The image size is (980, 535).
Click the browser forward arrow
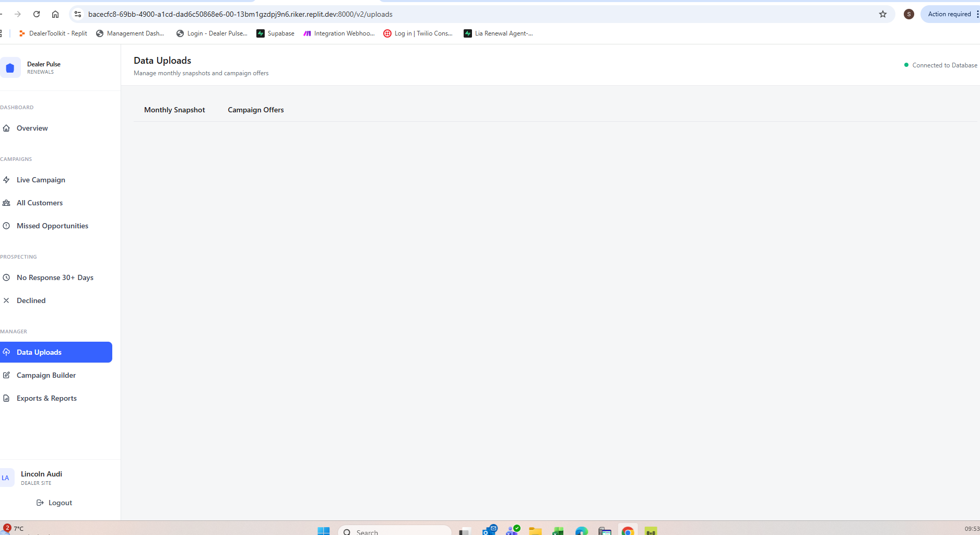click(x=18, y=14)
